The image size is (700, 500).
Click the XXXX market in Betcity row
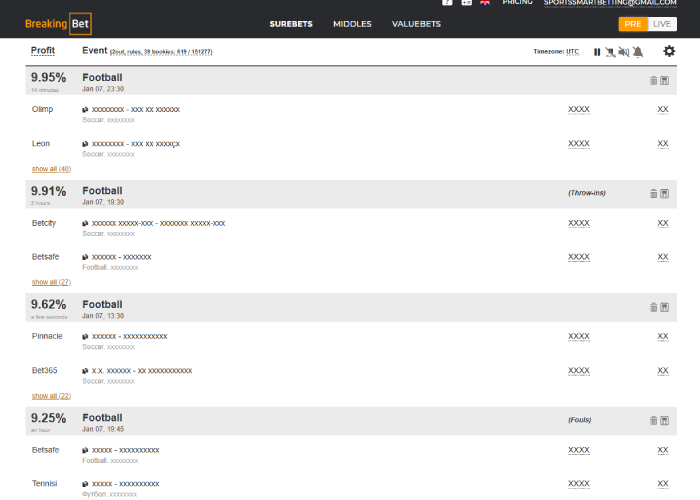[579, 223]
